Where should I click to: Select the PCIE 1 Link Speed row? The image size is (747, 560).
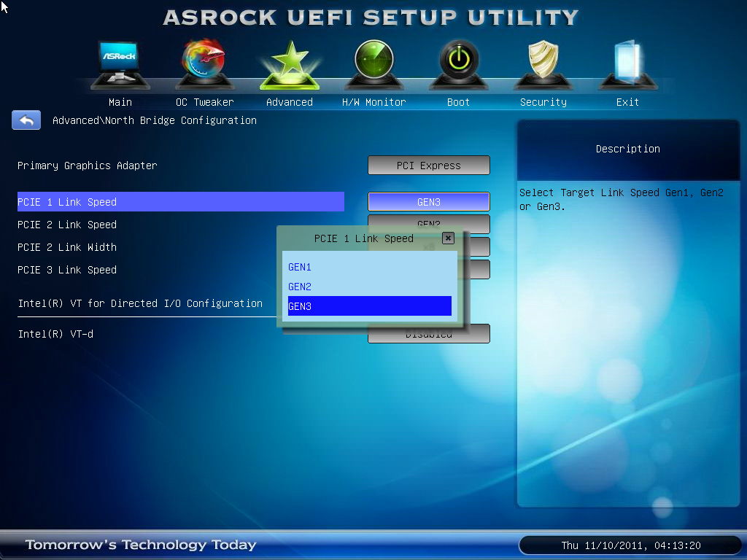[181, 201]
